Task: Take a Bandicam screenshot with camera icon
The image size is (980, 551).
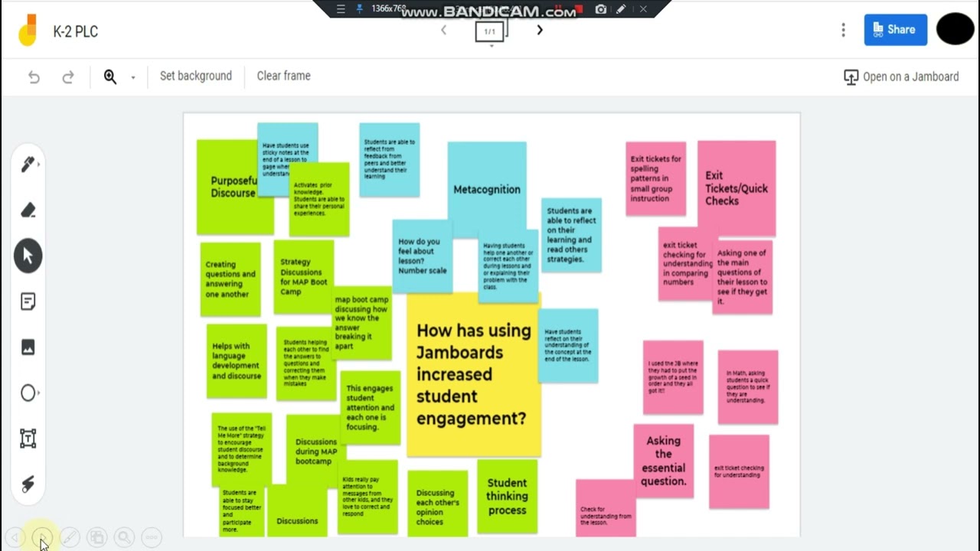Action: click(x=601, y=9)
